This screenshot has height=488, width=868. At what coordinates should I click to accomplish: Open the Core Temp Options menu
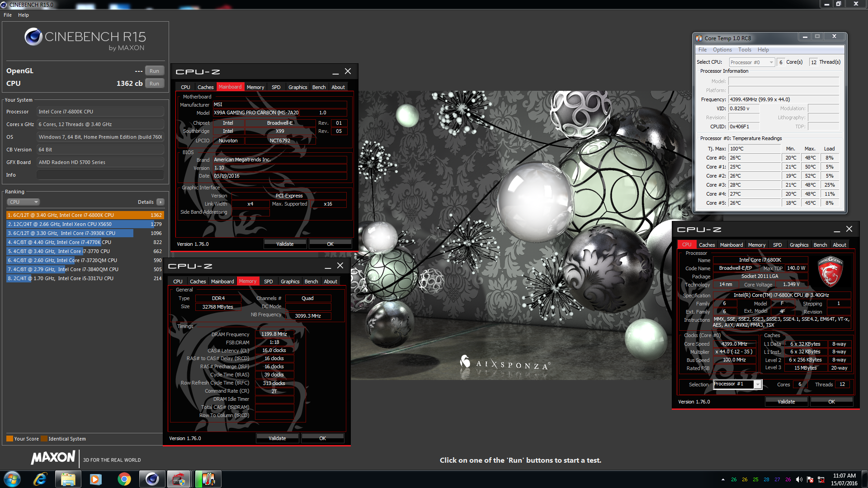coord(722,50)
